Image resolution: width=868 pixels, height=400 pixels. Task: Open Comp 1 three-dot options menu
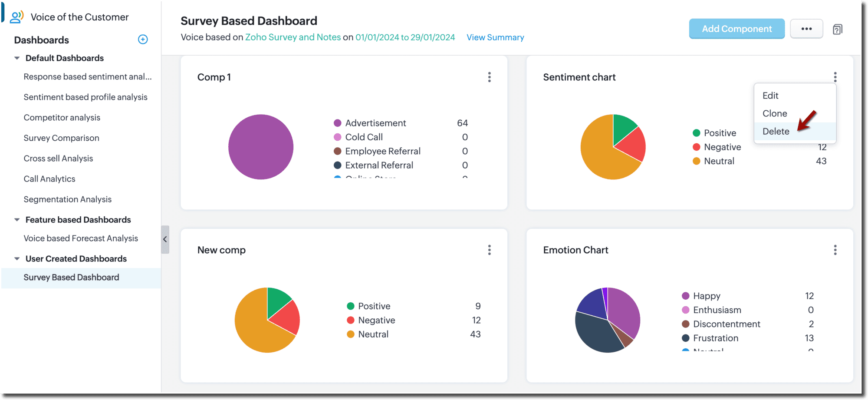(x=489, y=77)
